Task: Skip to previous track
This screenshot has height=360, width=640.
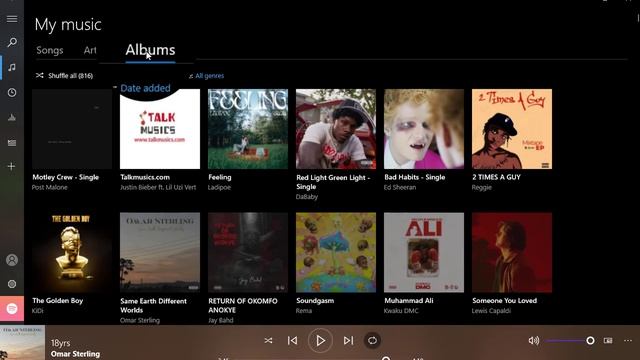Action: (x=292, y=340)
